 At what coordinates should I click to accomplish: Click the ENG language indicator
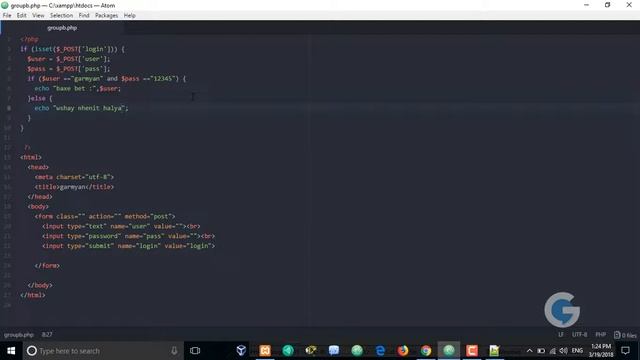pyautogui.click(x=577, y=351)
